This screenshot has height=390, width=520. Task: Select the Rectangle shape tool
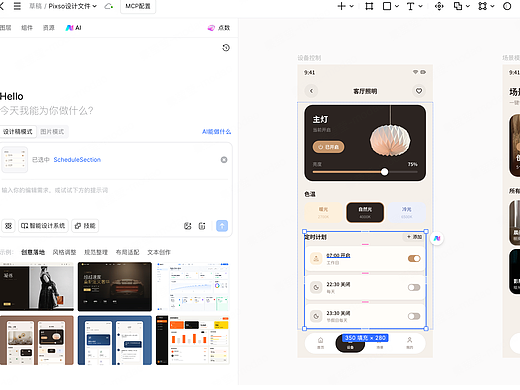point(387,6)
